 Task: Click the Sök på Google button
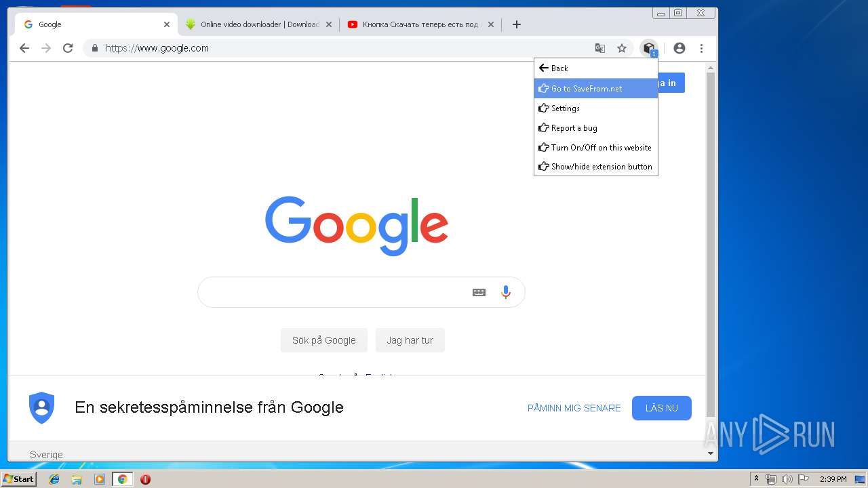pos(324,340)
